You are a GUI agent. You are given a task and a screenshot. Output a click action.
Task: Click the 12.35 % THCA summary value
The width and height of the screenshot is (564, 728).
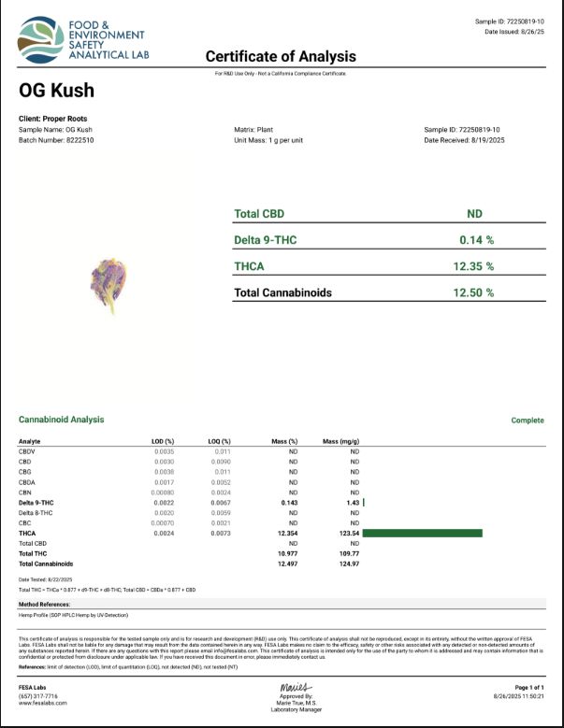[x=476, y=266]
